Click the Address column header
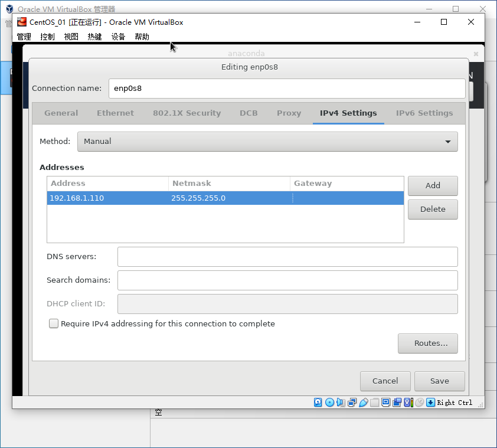Screen dimensions: 497x448 click(x=108, y=184)
